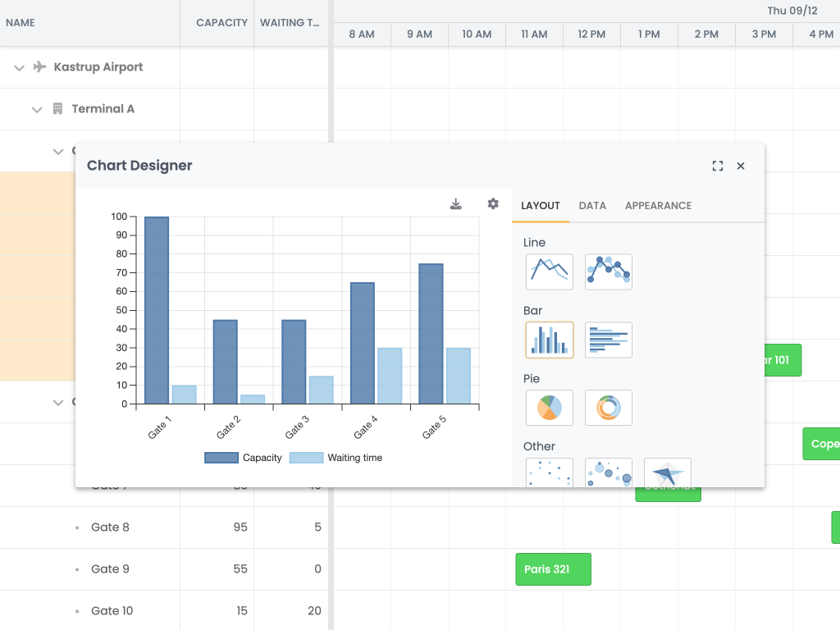Screen dimensions: 840x630
Task: Click the Gate 3 Waiting time bar
Action: point(322,390)
